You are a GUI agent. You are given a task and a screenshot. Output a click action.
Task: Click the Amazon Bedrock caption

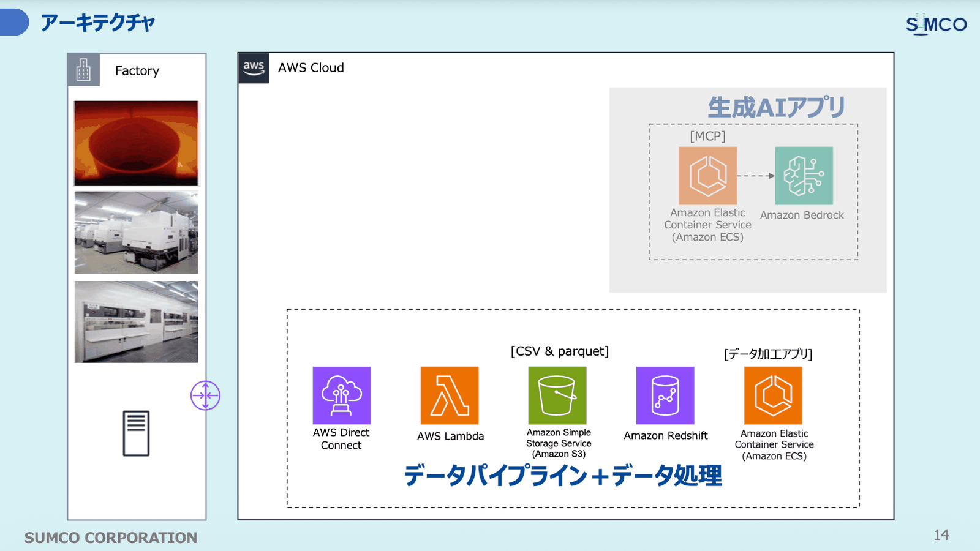tap(802, 215)
